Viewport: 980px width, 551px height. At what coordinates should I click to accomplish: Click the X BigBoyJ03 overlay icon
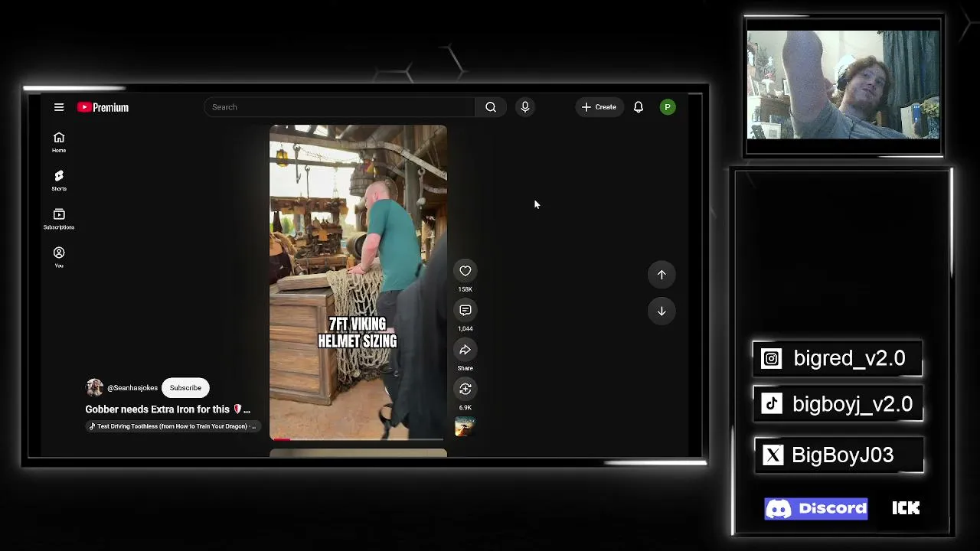click(x=773, y=455)
